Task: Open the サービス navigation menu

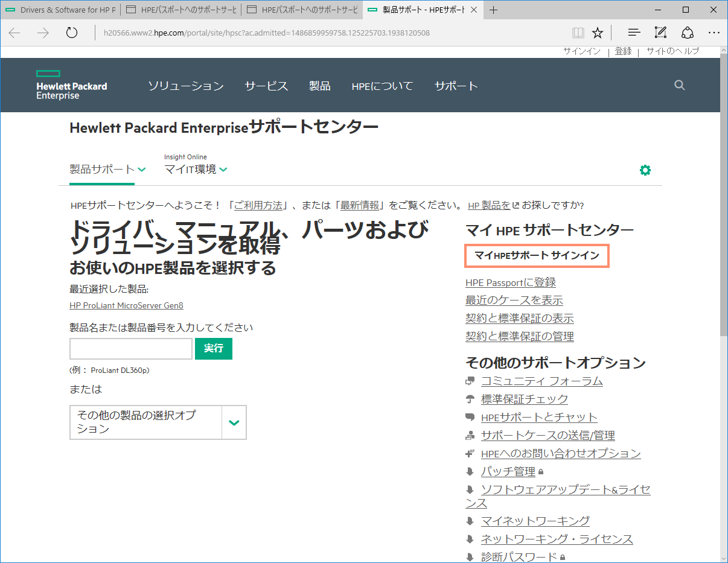Action: (x=266, y=86)
